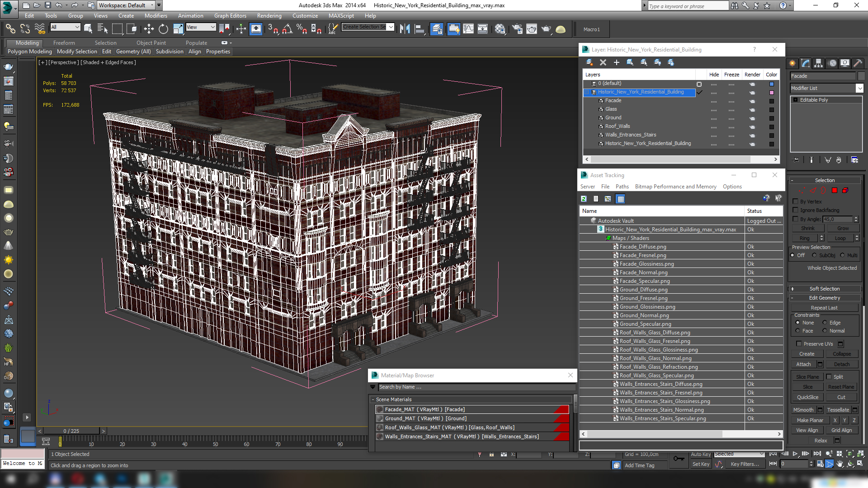Click the Search by Name field
Screen dimensions: 868x488
[x=476, y=387]
